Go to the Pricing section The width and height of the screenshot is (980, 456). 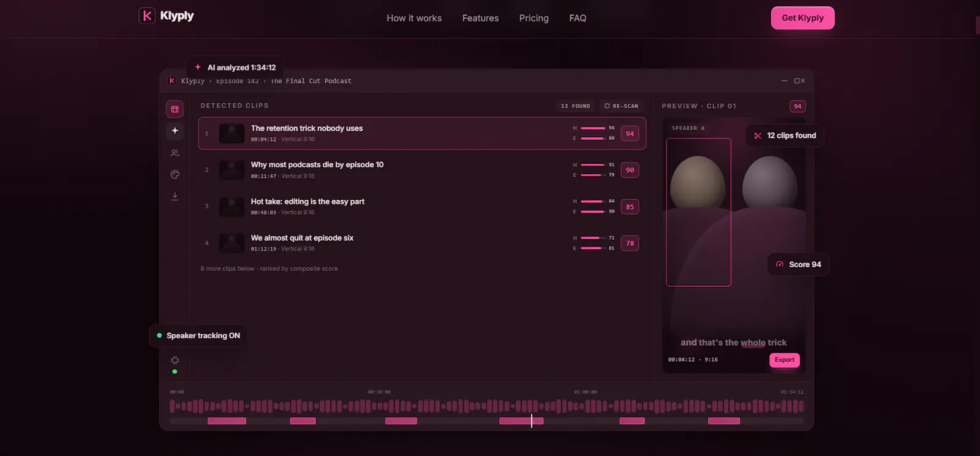tap(534, 18)
